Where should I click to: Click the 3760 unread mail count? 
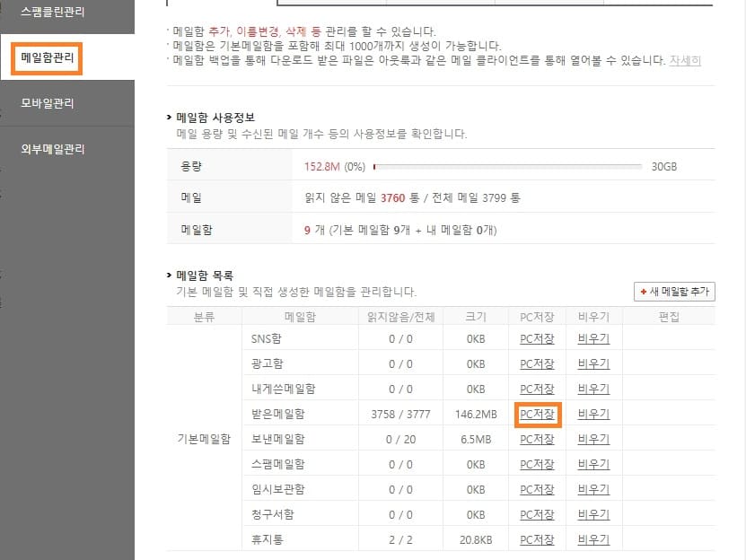click(x=393, y=198)
